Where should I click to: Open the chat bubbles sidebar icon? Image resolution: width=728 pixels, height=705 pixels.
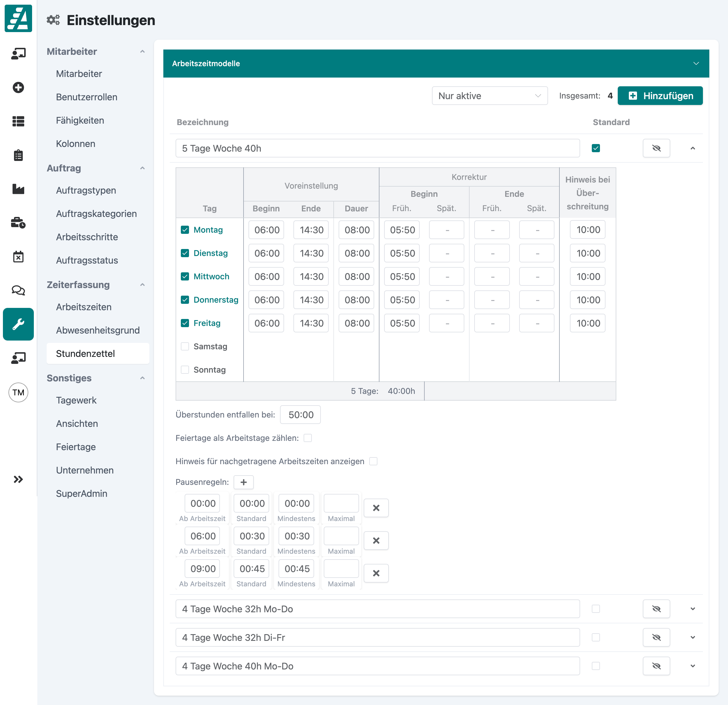click(18, 290)
